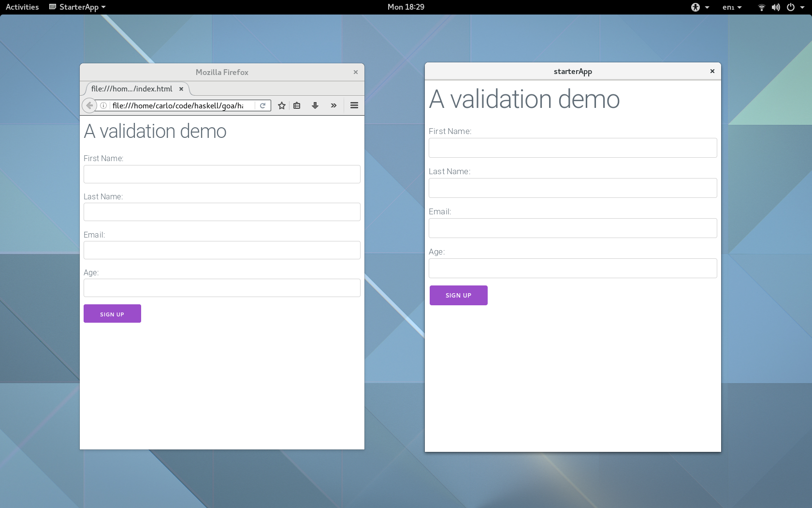
Task: Focus the Email field in Firefox
Action: click(222, 250)
